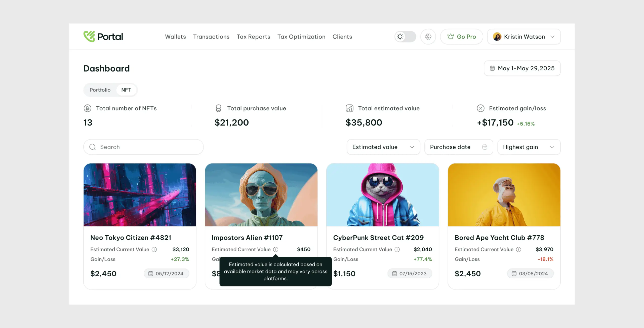
Task: Click the coins icon beside Total purchase value
Action: coord(219,108)
